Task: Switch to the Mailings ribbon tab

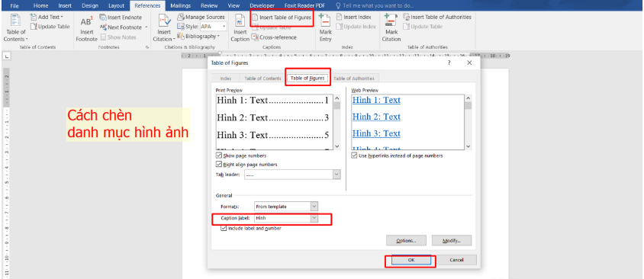Action: (x=180, y=6)
